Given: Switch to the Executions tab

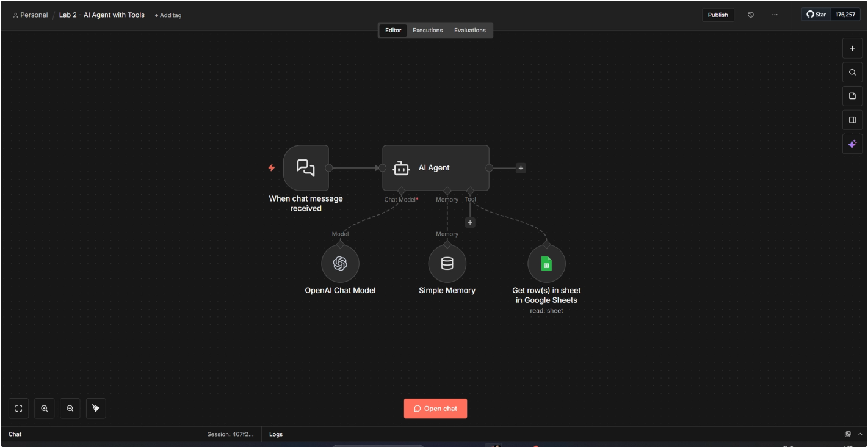Looking at the screenshot, I should 427,30.
